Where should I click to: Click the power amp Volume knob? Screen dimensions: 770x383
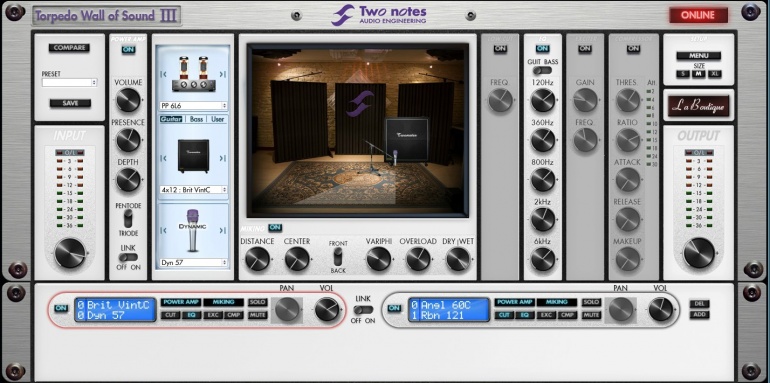click(128, 100)
